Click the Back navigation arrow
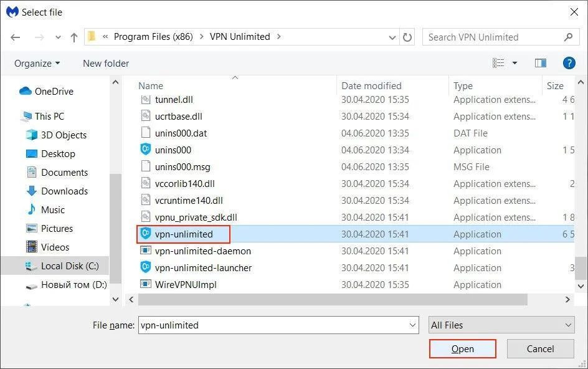This screenshot has height=369, width=588. 16,37
